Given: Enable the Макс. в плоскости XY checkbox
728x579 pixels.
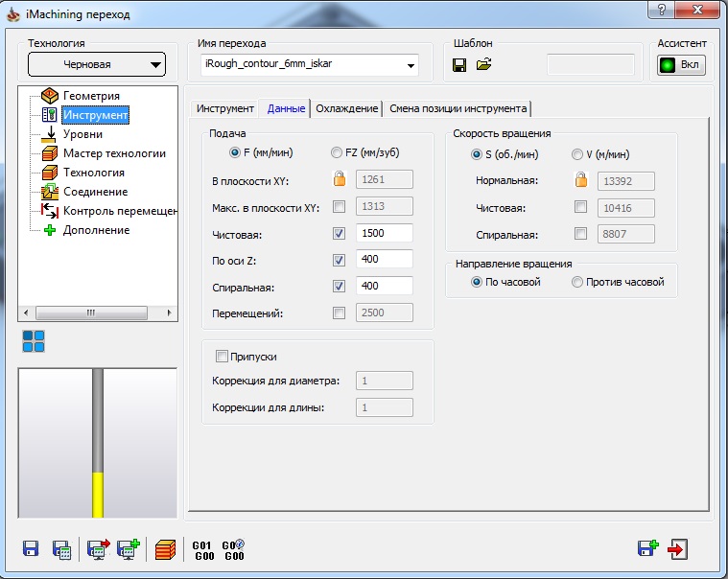Looking at the screenshot, I should point(339,206).
